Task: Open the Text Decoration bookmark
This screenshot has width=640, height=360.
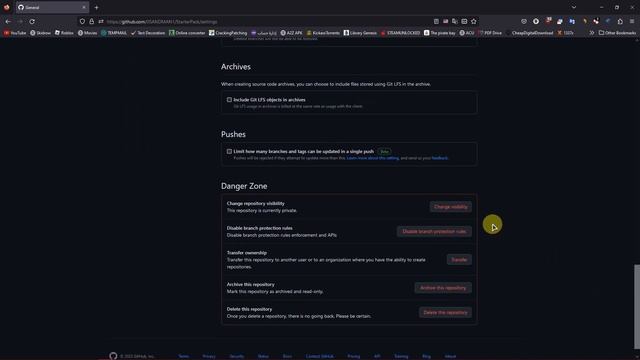Action: (x=148, y=33)
